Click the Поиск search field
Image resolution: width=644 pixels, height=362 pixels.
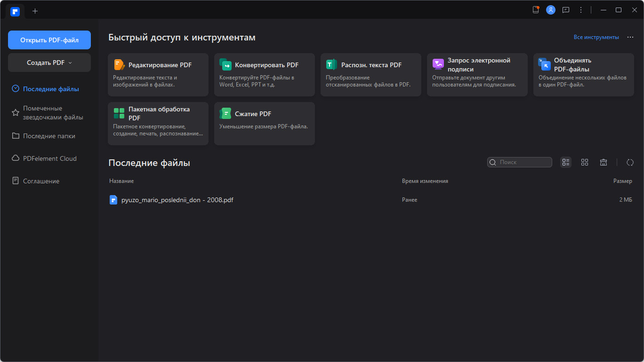click(523, 162)
